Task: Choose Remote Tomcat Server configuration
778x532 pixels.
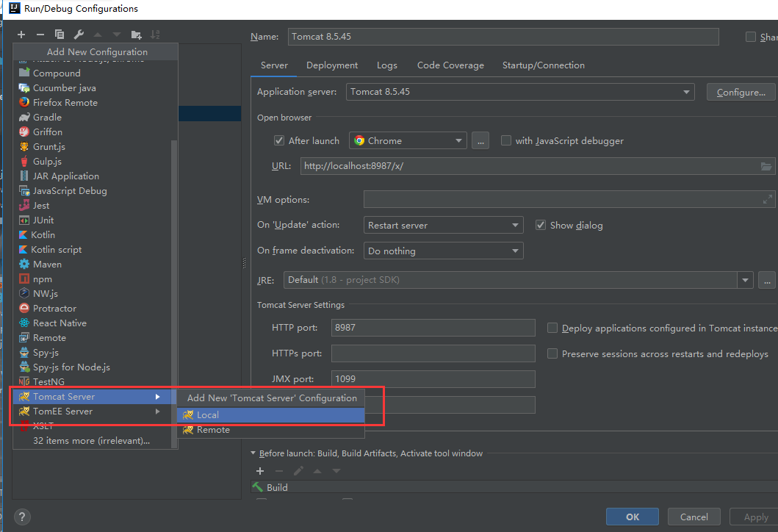Action: (271, 430)
